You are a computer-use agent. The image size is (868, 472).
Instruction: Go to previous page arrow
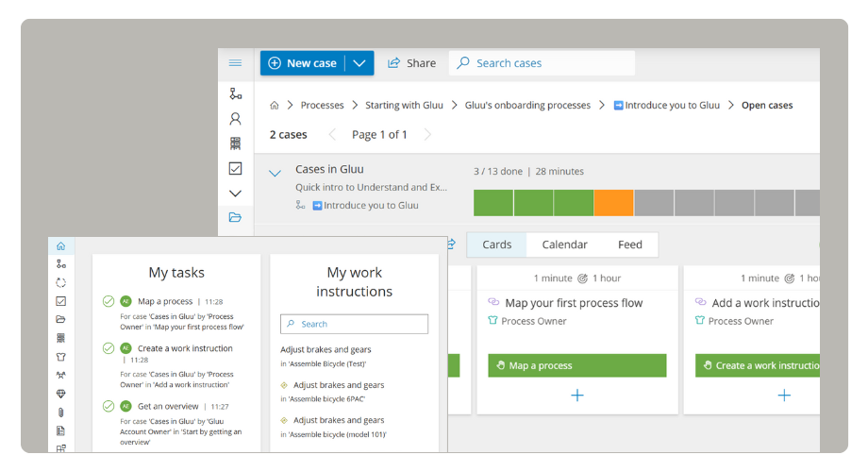(332, 135)
